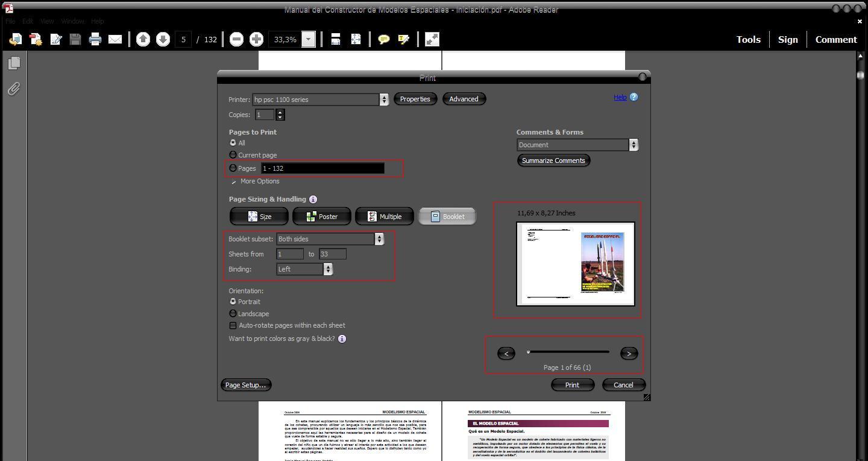Viewport: 868px width, 461px height.
Task: Click the Help link in Print dialog
Action: pos(620,97)
